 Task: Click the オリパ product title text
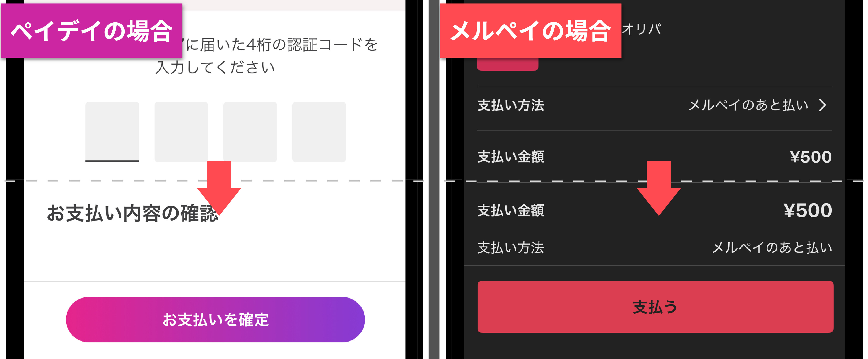coord(642,29)
